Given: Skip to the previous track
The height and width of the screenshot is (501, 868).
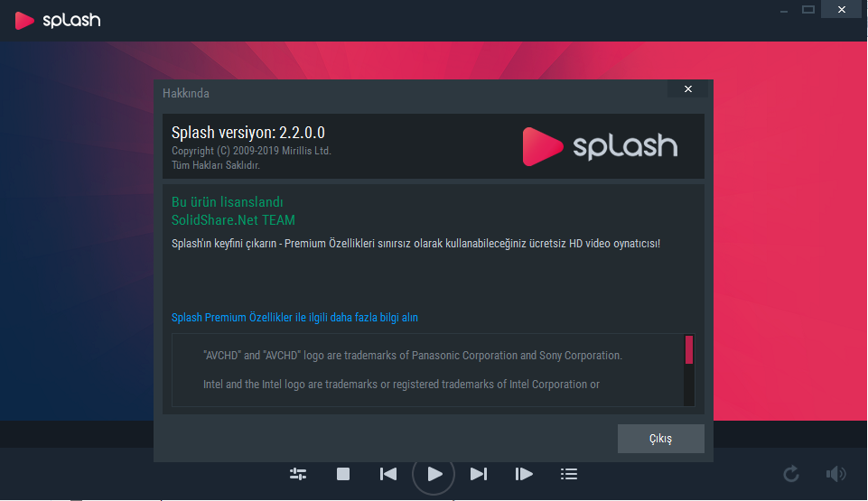Looking at the screenshot, I should [x=388, y=474].
